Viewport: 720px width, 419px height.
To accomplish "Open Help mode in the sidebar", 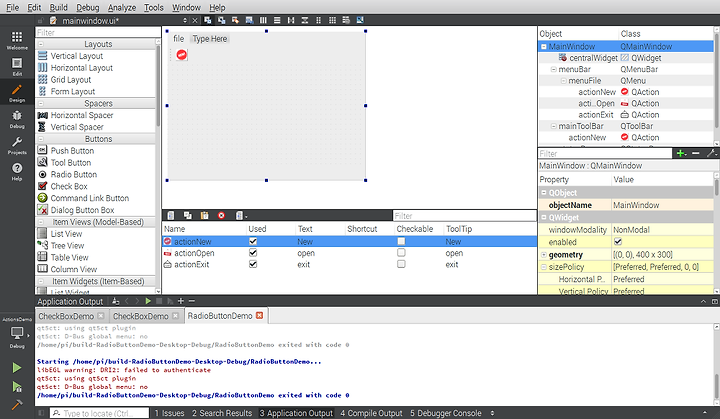I will click(17, 171).
